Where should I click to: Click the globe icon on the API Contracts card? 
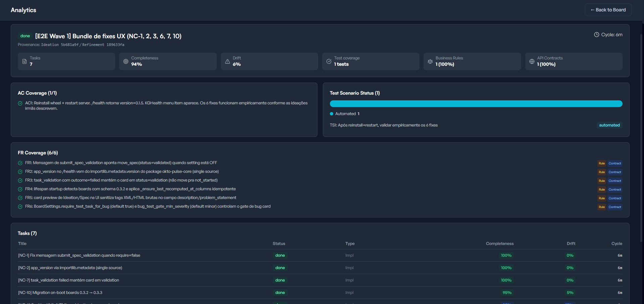(532, 61)
